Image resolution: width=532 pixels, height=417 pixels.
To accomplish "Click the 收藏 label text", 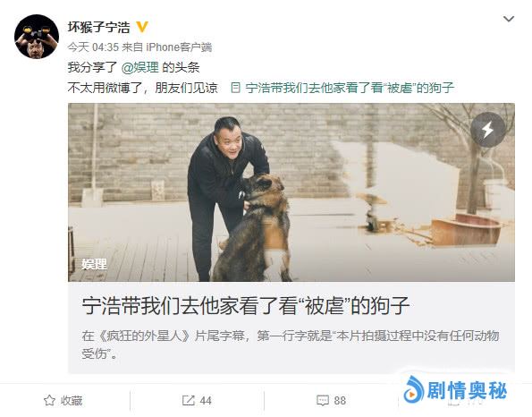I will [x=72, y=401].
